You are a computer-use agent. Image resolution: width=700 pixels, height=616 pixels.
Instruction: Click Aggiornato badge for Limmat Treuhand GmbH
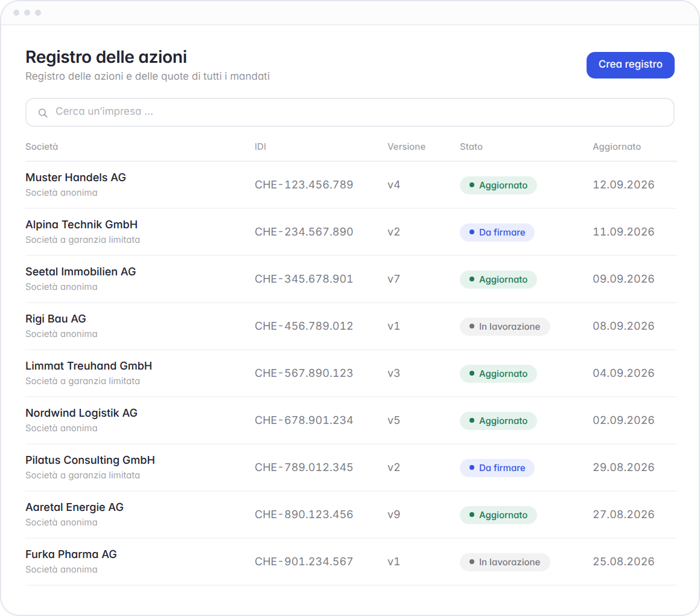(498, 374)
